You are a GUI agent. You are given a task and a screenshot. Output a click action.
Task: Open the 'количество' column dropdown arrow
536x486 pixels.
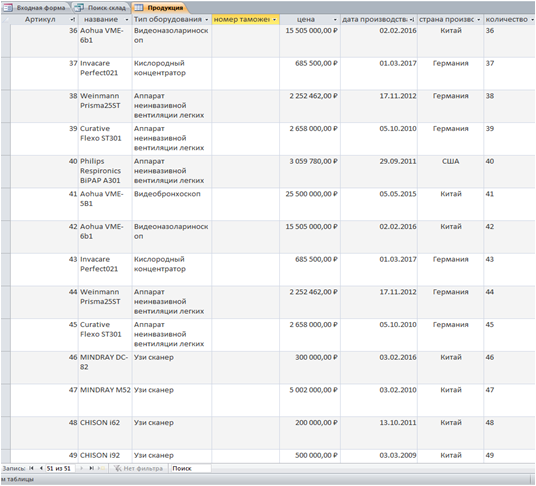[x=532, y=19]
